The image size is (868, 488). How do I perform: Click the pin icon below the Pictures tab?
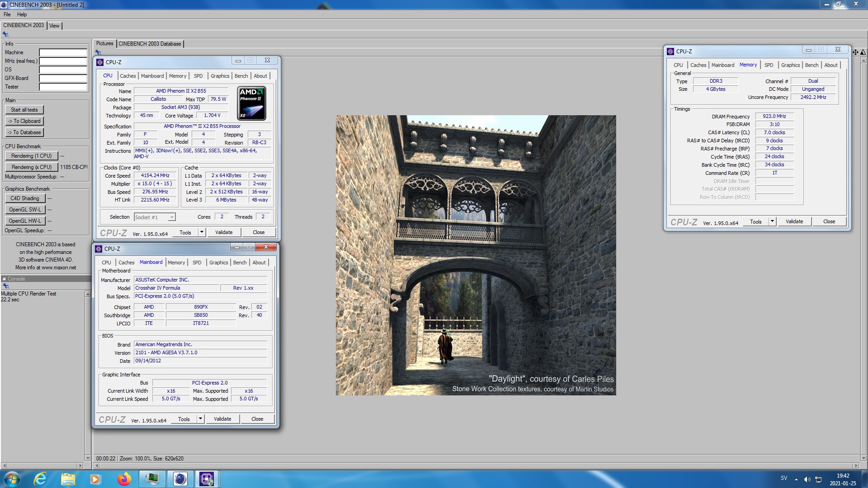[x=98, y=52]
